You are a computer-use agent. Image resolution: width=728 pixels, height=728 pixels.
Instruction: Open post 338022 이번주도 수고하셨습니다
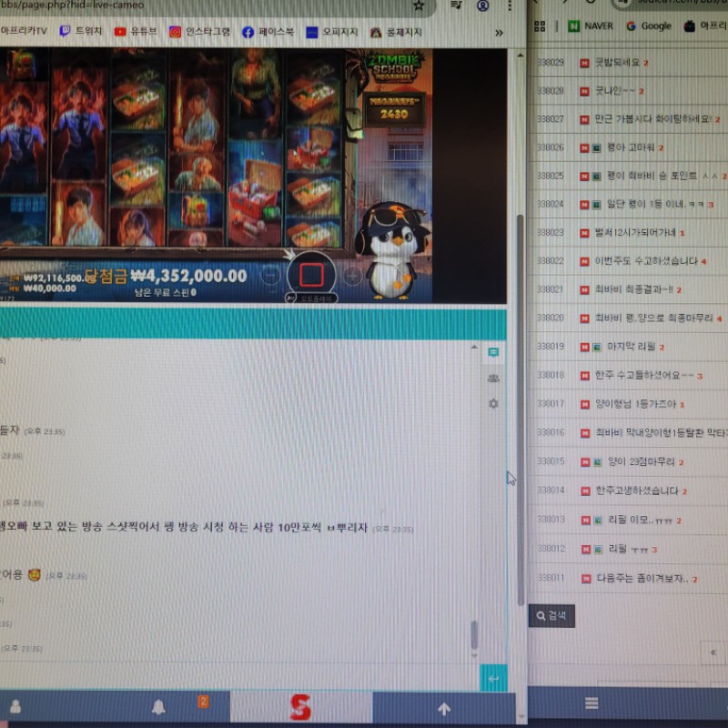pos(646,261)
